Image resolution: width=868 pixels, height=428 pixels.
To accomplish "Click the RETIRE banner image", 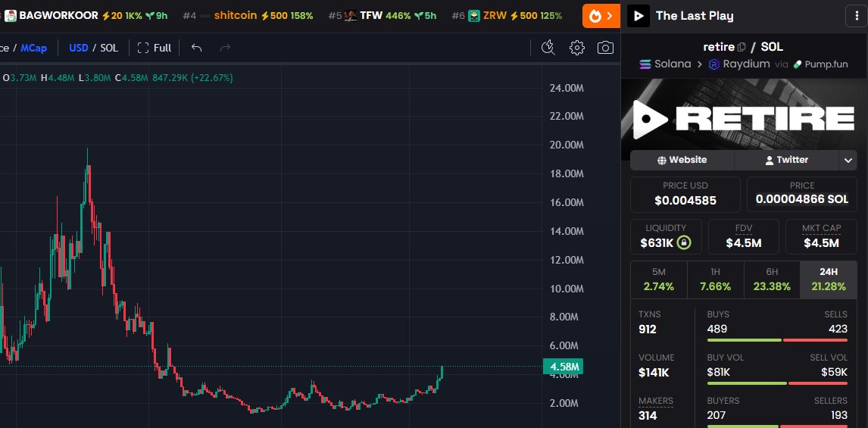I will (x=745, y=118).
